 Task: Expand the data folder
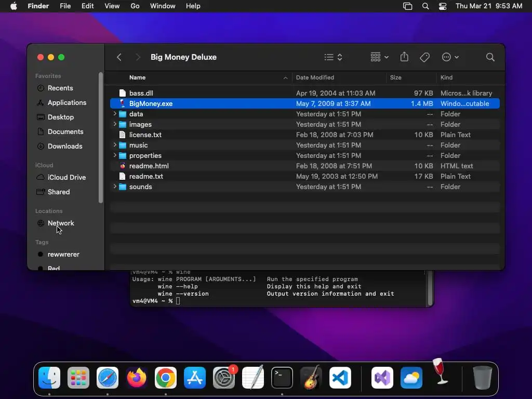(115, 114)
